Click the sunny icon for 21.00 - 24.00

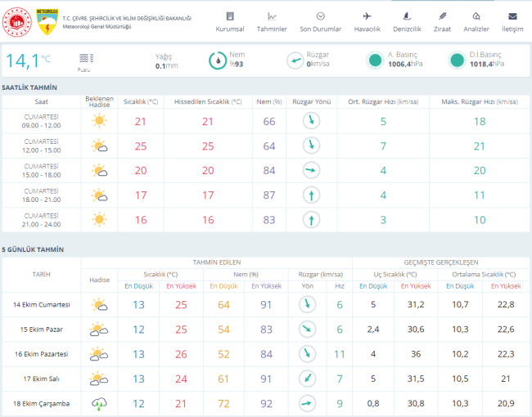pos(99,220)
